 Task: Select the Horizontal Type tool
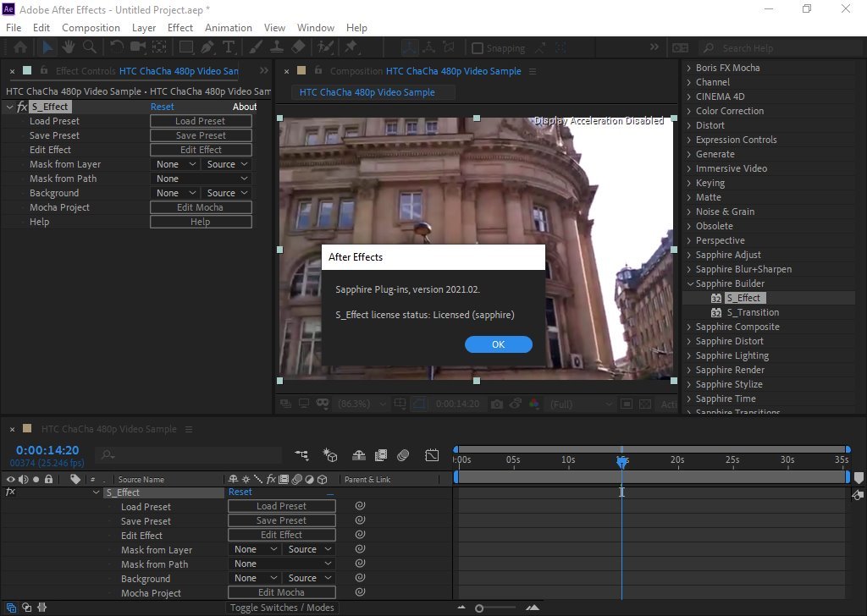click(229, 47)
